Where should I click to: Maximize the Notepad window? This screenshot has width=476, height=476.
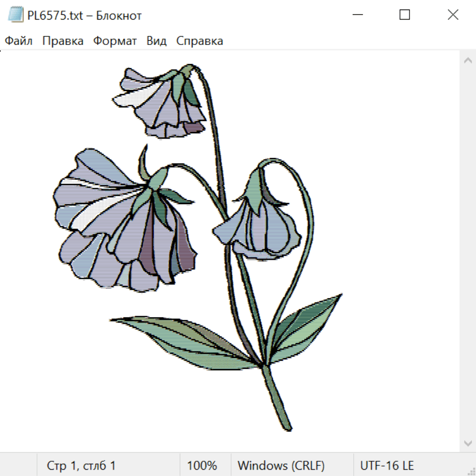point(405,15)
